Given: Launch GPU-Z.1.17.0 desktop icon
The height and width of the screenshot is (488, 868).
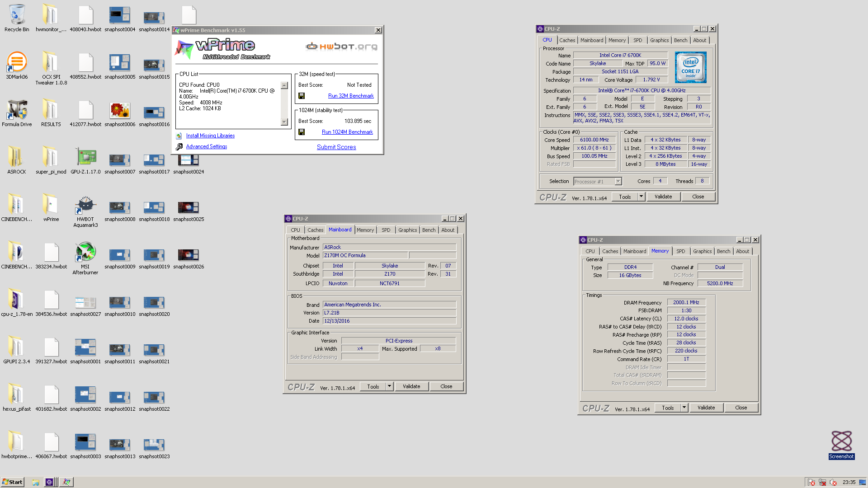Looking at the screenshot, I should click(85, 160).
